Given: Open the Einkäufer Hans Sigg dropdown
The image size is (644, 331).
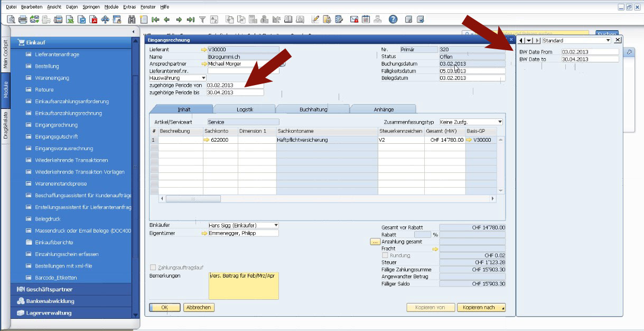Looking at the screenshot, I should click(275, 225).
